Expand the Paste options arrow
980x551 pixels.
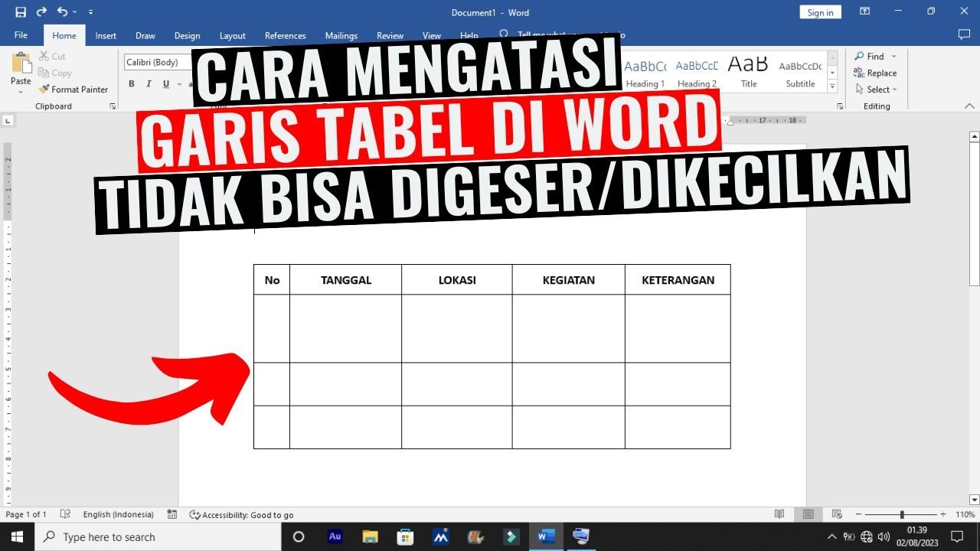pyautogui.click(x=21, y=91)
